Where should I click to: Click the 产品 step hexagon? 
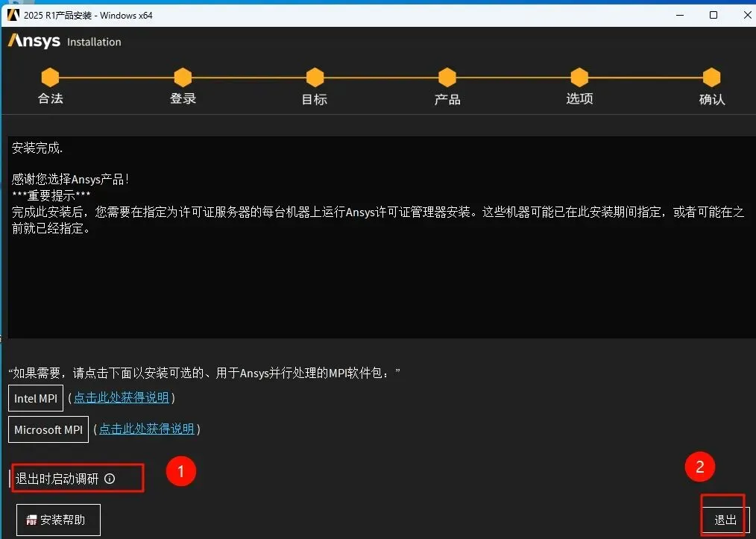[447, 77]
